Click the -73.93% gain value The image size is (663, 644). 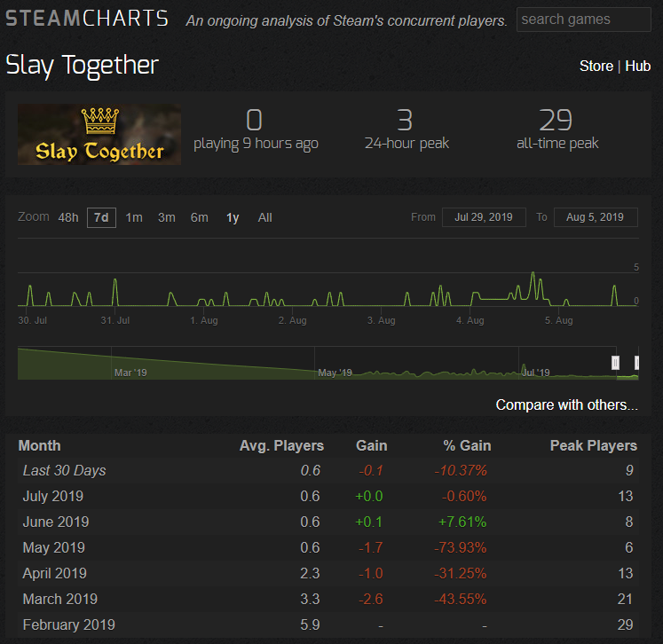click(460, 547)
